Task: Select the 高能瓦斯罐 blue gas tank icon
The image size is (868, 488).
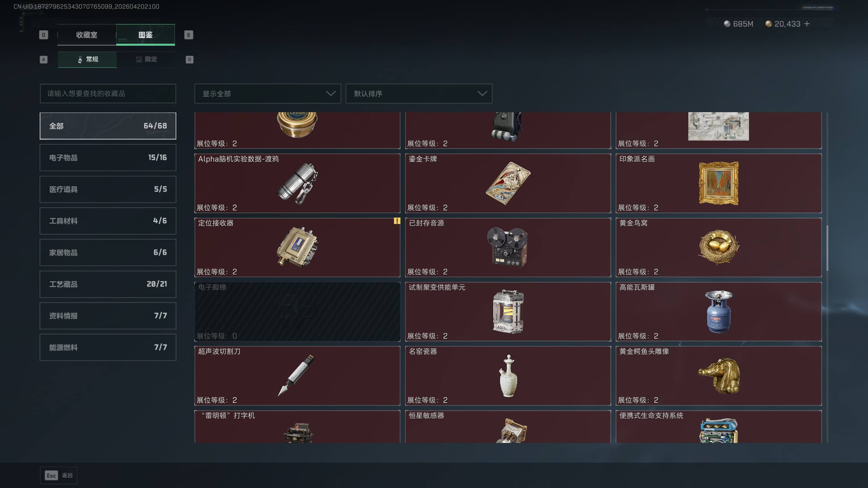Action: (718, 311)
